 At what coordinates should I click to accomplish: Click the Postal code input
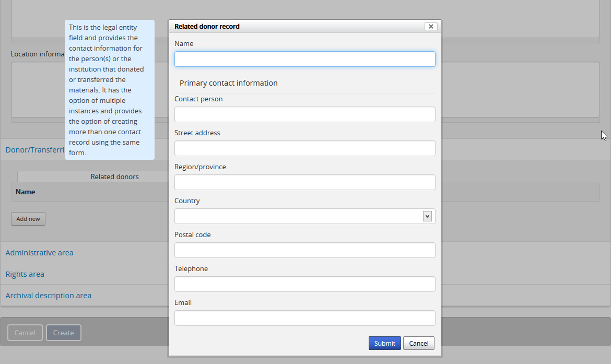point(304,250)
